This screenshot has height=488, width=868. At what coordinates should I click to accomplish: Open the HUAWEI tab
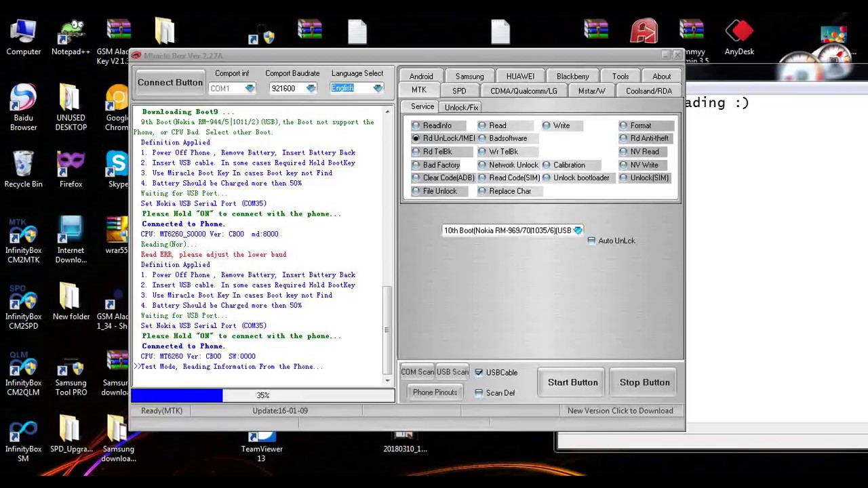coord(520,77)
